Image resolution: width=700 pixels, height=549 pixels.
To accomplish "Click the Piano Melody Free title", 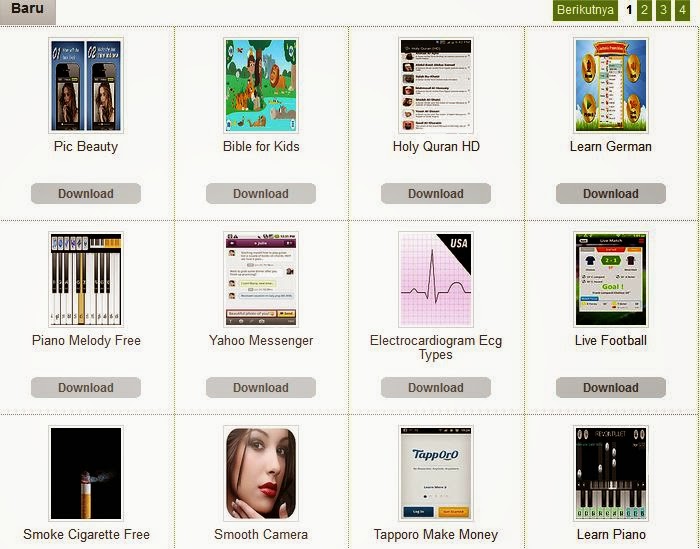I will coord(86,341).
